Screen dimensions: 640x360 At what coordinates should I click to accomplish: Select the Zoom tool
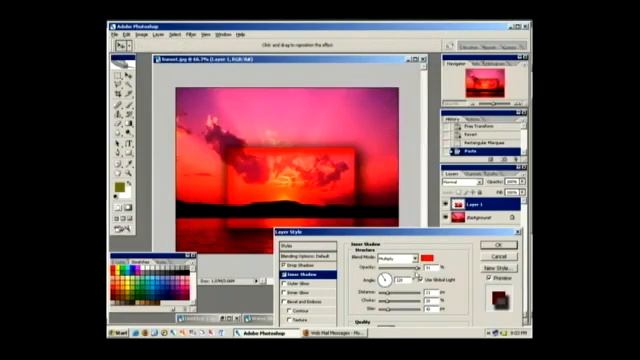click(x=129, y=173)
